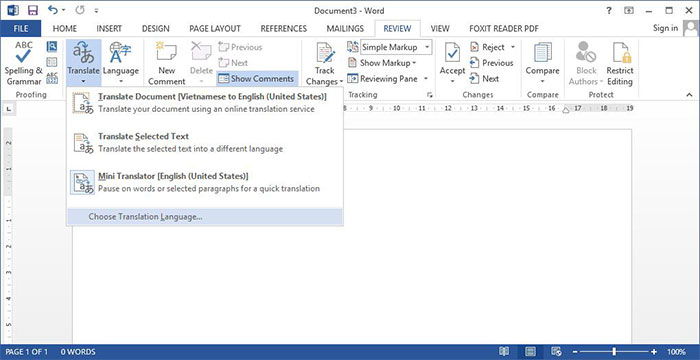700x360 pixels.
Task: Switch to the FOXIT READER PDF tab
Action: 504,29
